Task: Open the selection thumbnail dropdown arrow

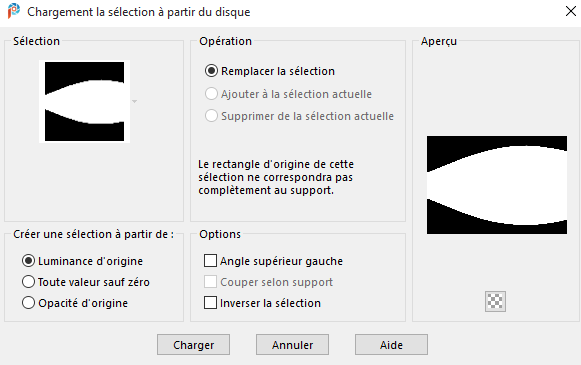Action: tap(134, 101)
